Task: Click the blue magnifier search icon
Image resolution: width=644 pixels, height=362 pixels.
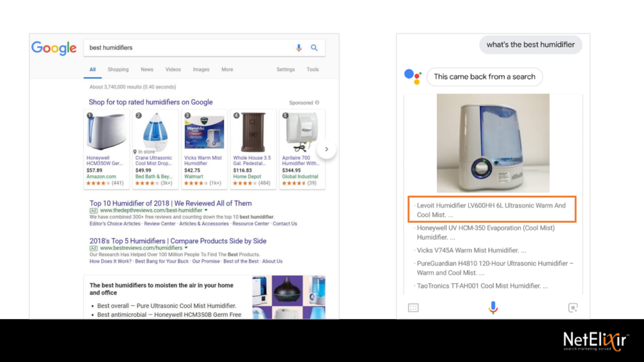Action: [314, 48]
